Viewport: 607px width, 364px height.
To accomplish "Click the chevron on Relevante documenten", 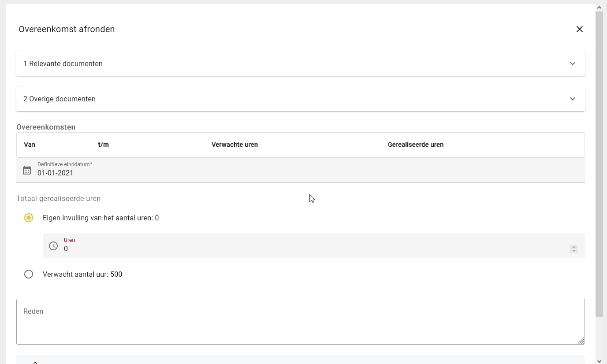I will [572, 63].
